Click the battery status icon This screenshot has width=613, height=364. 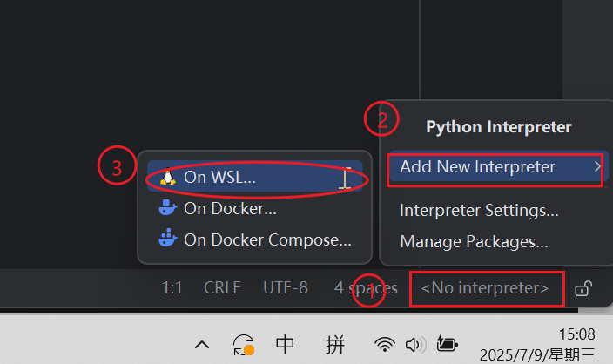446,345
